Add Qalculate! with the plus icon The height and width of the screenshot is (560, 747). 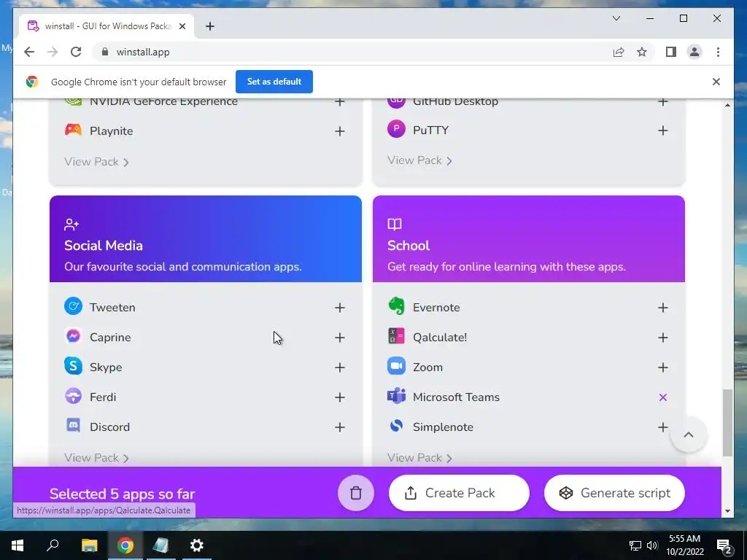coord(662,338)
